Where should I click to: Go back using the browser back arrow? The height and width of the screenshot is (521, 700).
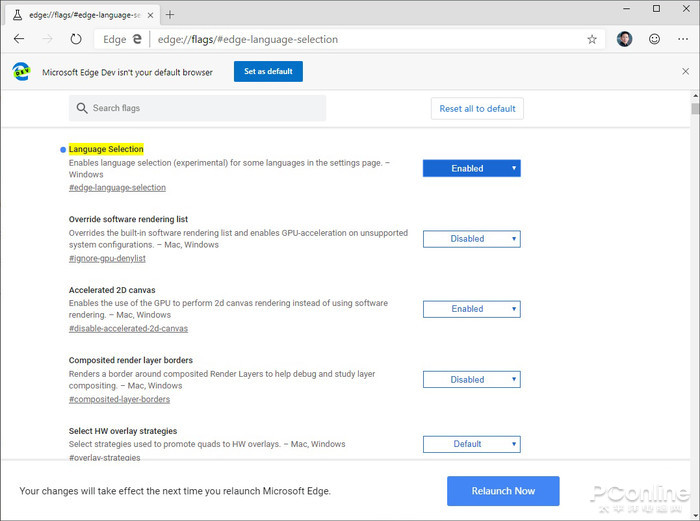pyautogui.click(x=19, y=39)
